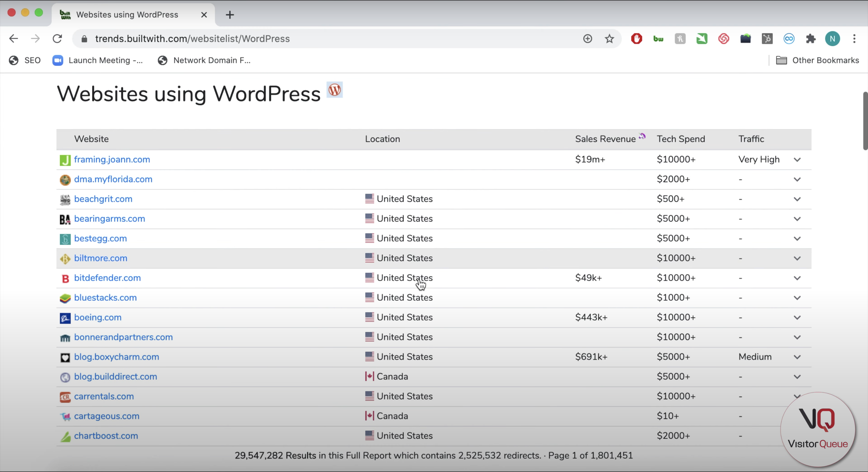
Task: Click the zoom plus icon in address bar
Action: point(587,39)
